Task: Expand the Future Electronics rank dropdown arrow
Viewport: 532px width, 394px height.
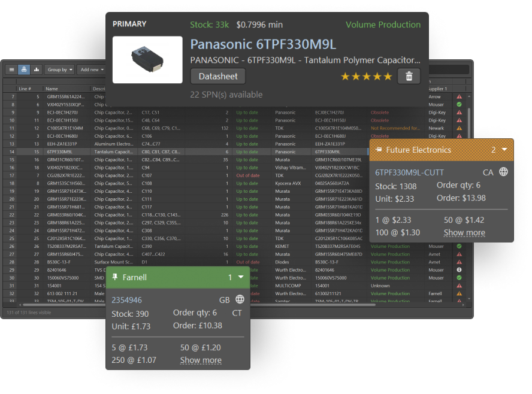Action: [504, 150]
